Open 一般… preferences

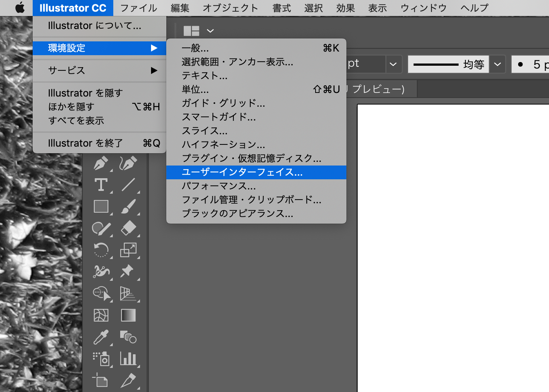pyautogui.click(x=256, y=48)
